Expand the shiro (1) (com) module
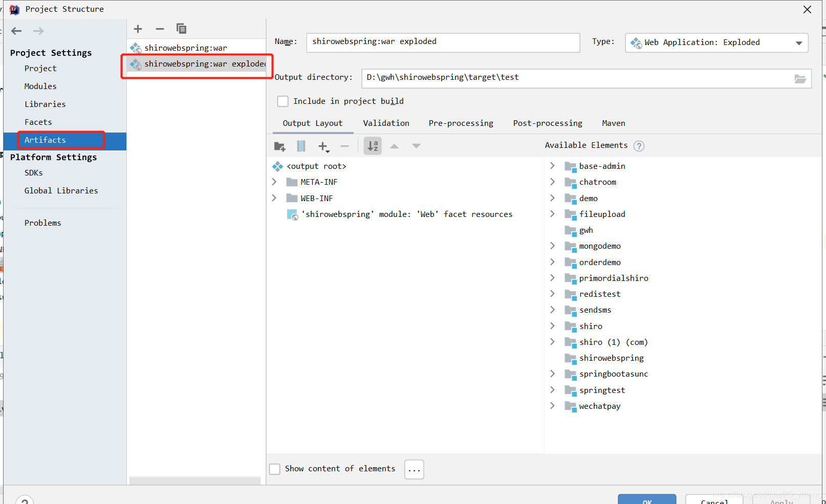The width and height of the screenshot is (826, 504). (552, 342)
